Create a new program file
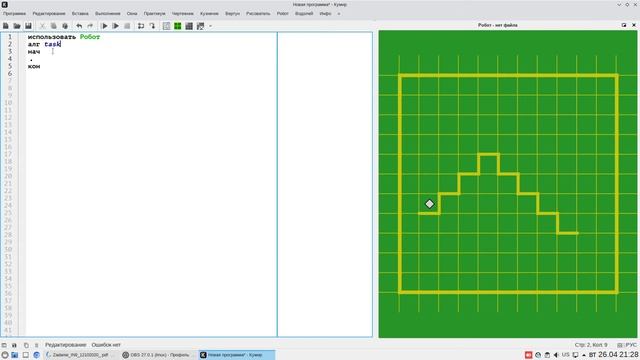640x360 pixels. coord(6,26)
